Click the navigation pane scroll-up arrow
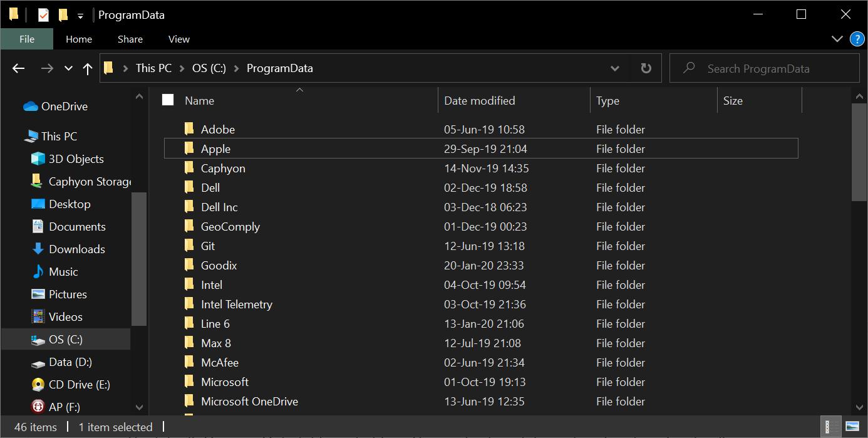The width and height of the screenshot is (868, 438). (x=139, y=97)
